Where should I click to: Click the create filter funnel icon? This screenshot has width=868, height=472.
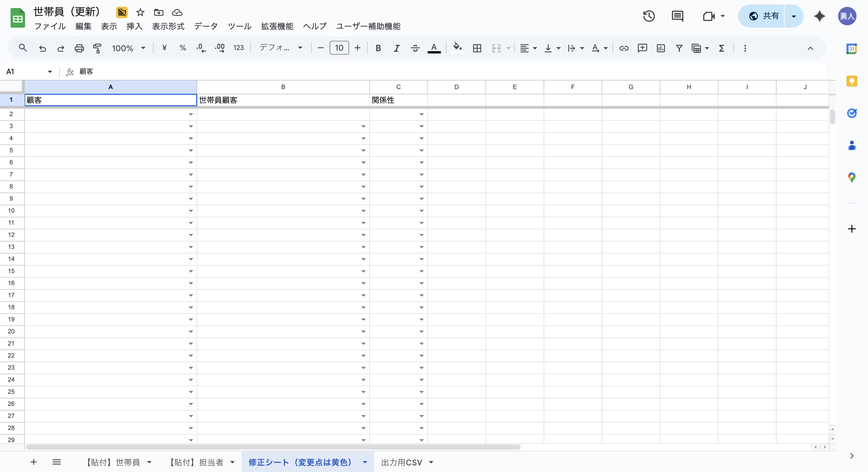[x=679, y=48]
